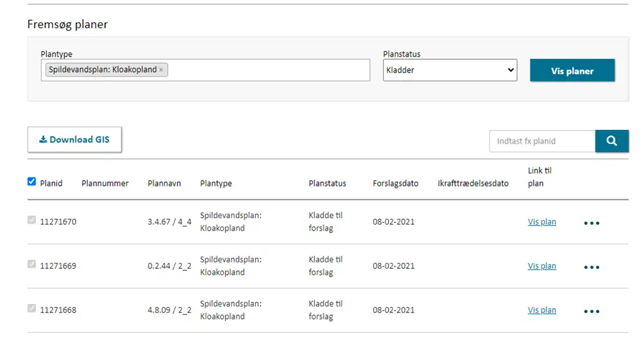Sort by the Planstatus column header
The width and height of the screenshot is (644, 341).
[x=327, y=183]
